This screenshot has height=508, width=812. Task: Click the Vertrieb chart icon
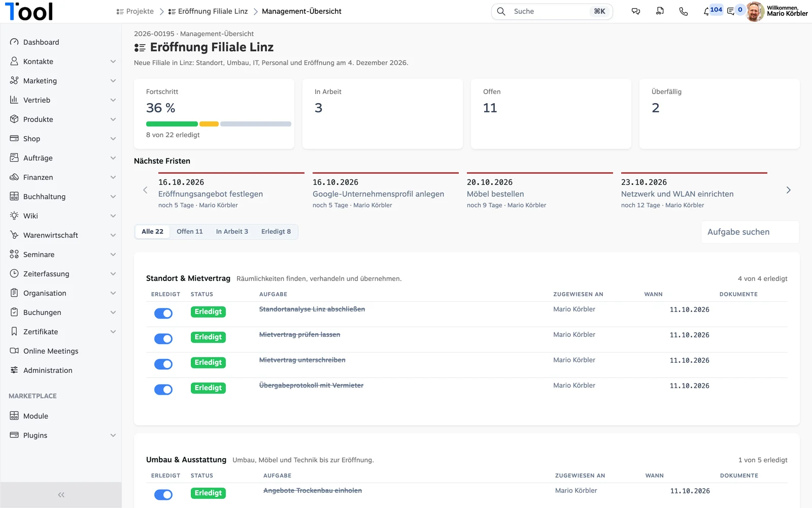coord(14,100)
